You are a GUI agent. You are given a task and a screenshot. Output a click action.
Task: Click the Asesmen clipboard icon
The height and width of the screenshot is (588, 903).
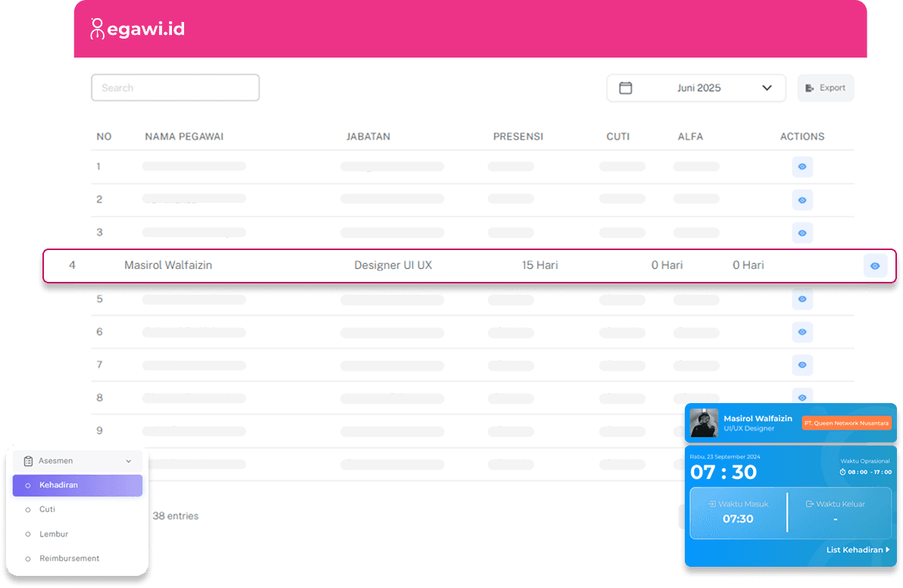coord(28,461)
